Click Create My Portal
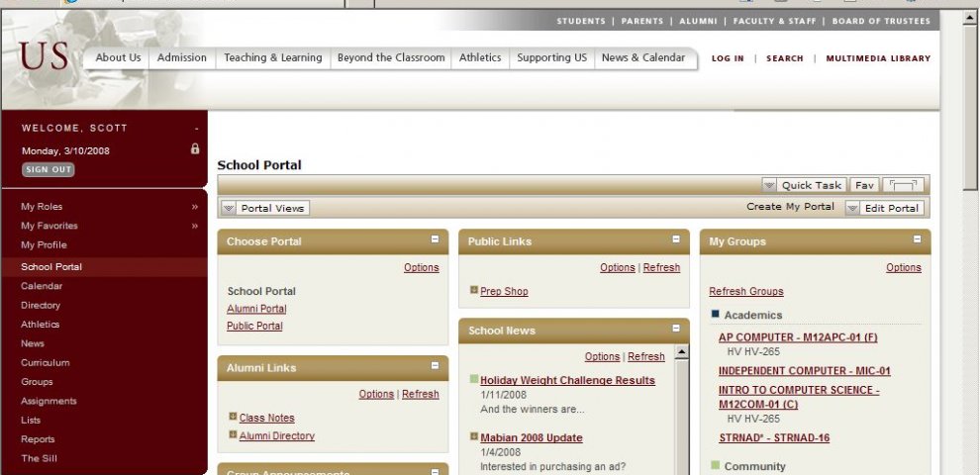The image size is (980, 475). 790,207
